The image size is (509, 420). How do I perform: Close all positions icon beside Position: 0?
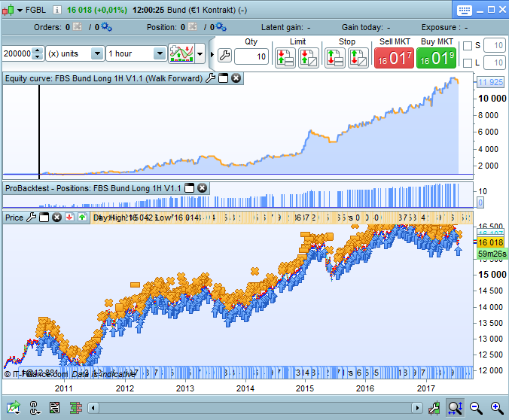click(x=193, y=26)
